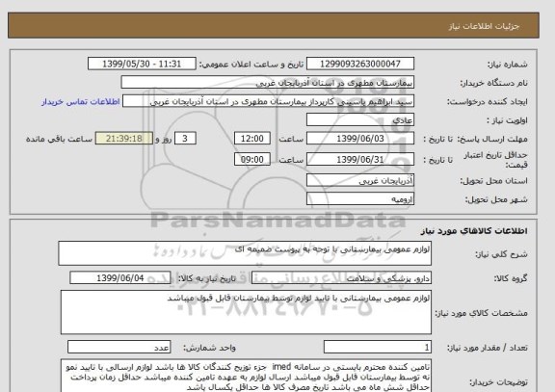Click the اولویت نیاز field showing عادی
The height and width of the screenshot is (392, 555).
point(360,119)
